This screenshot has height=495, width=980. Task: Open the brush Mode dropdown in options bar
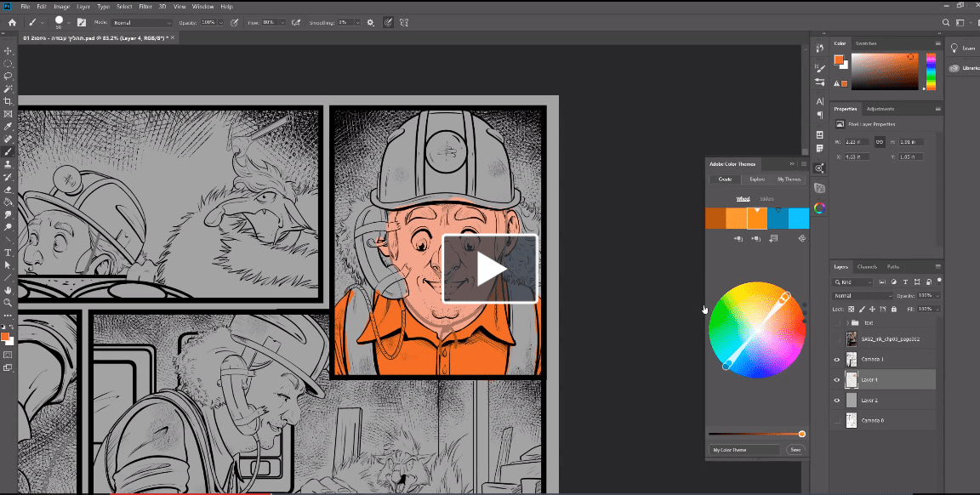point(142,22)
